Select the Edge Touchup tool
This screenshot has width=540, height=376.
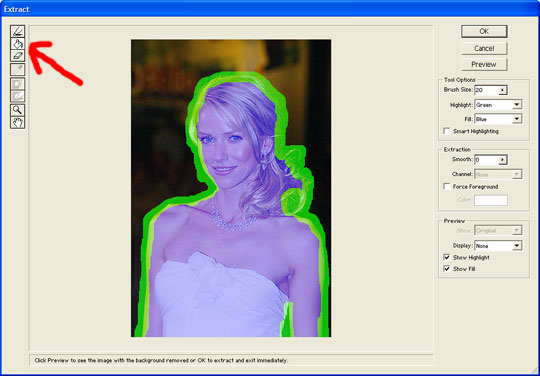[18, 96]
